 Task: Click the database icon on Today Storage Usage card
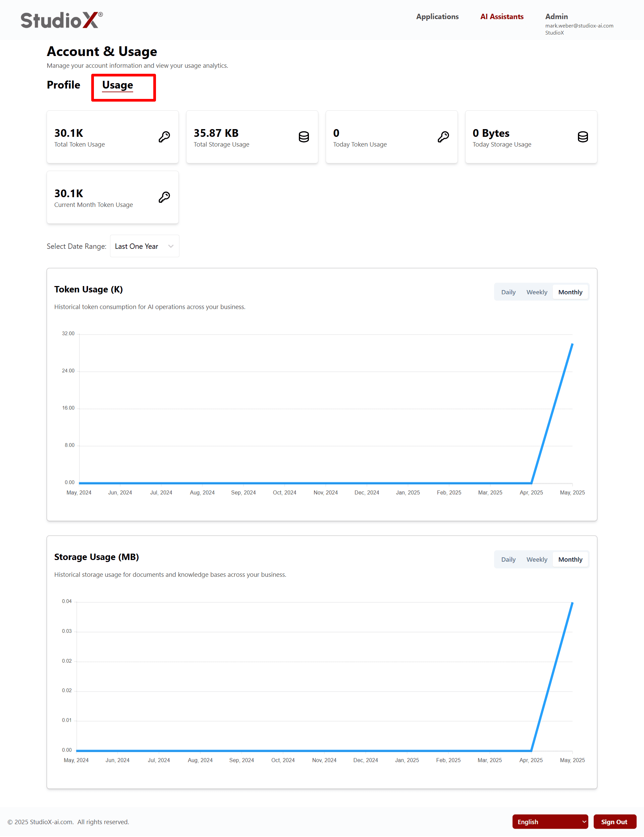583,137
